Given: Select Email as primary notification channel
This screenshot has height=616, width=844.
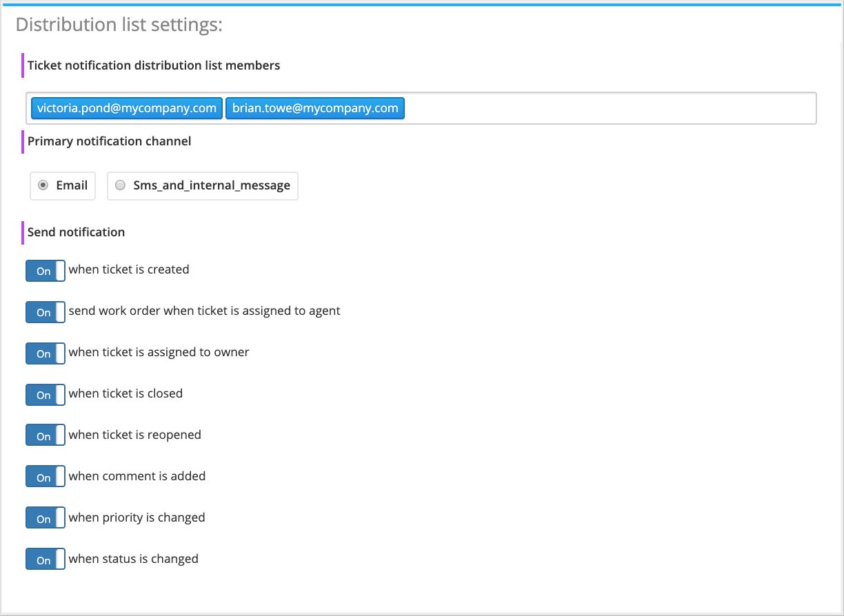Looking at the screenshot, I should 43,185.
